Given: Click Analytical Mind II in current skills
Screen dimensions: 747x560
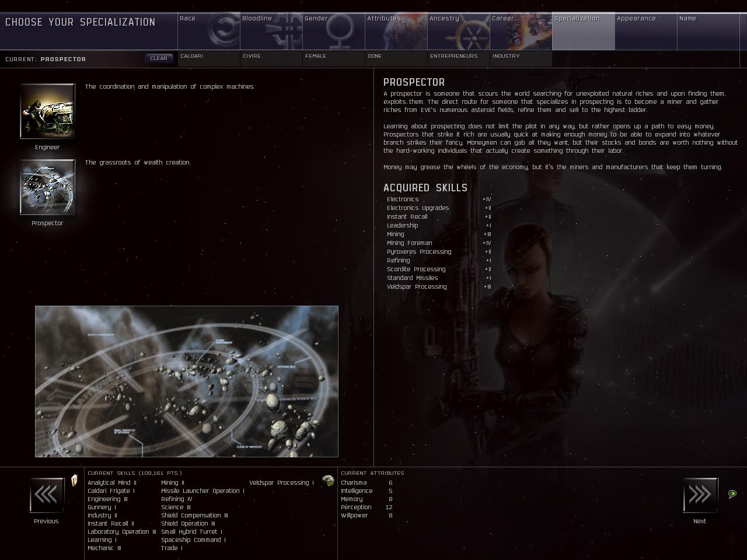Looking at the screenshot, I should [112, 483].
